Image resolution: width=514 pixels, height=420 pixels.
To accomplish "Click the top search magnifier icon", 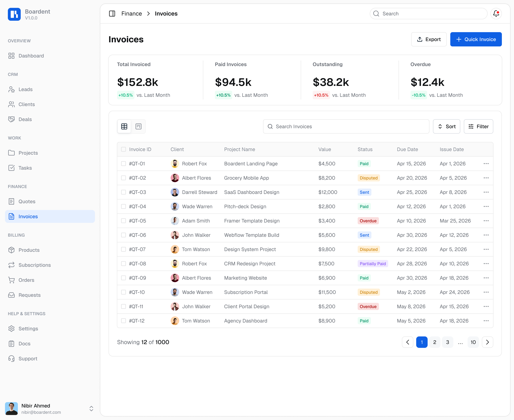I will click(x=376, y=14).
